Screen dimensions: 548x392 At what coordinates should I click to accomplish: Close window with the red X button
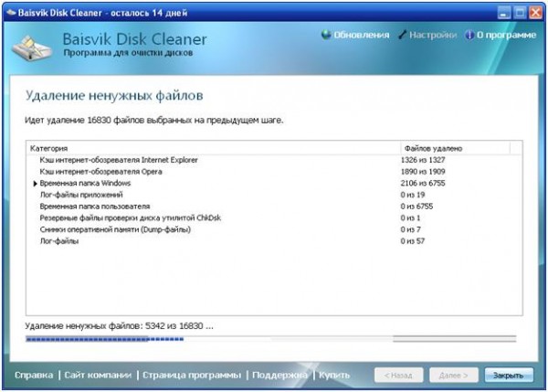pos(535,13)
